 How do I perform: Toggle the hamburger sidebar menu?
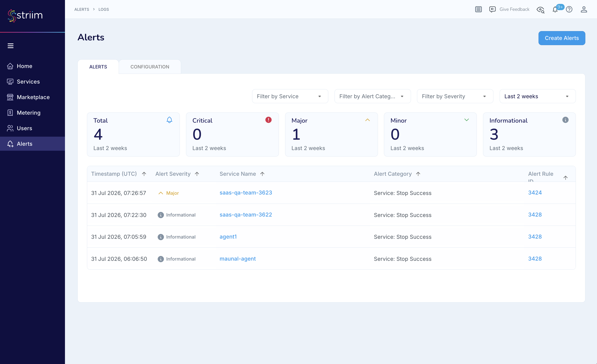10,46
